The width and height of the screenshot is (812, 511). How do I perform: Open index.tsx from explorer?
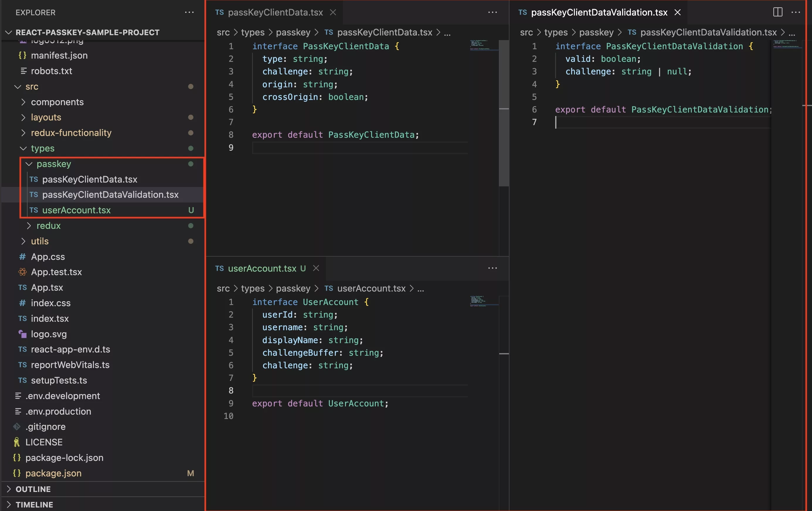(x=50, y=318)
